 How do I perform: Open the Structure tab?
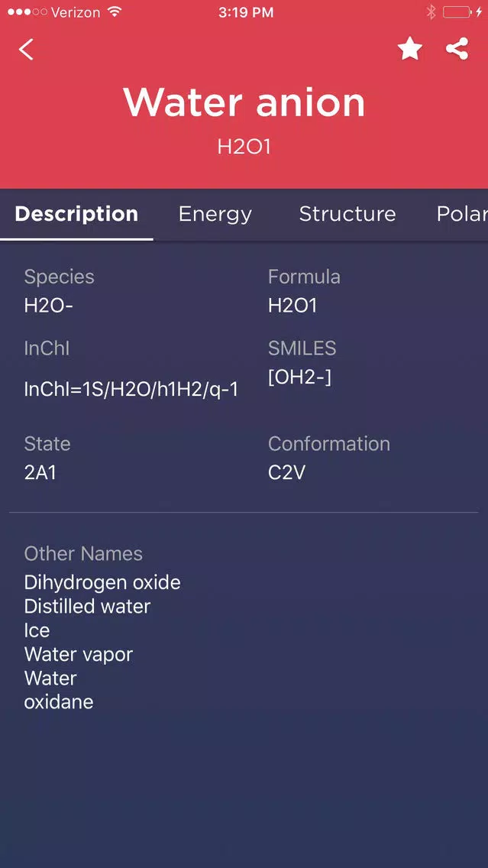click(347, 214)
